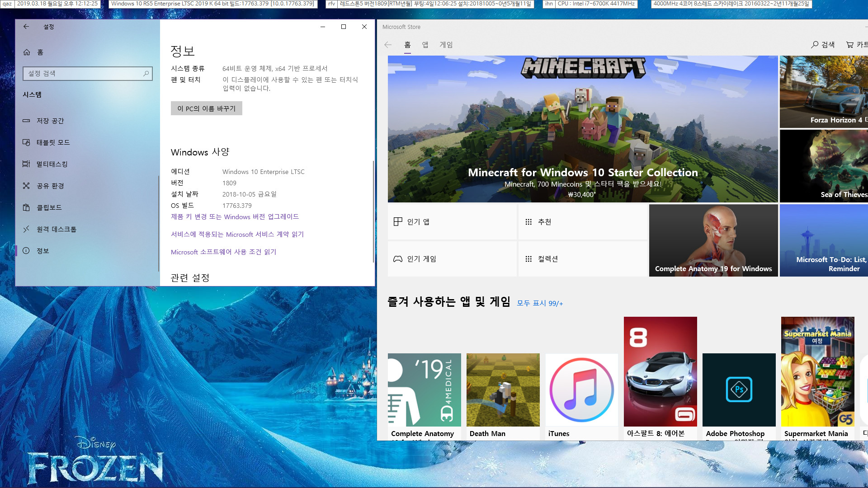Switch to the Home (홈) tab in Store

(x=407, y=45)
